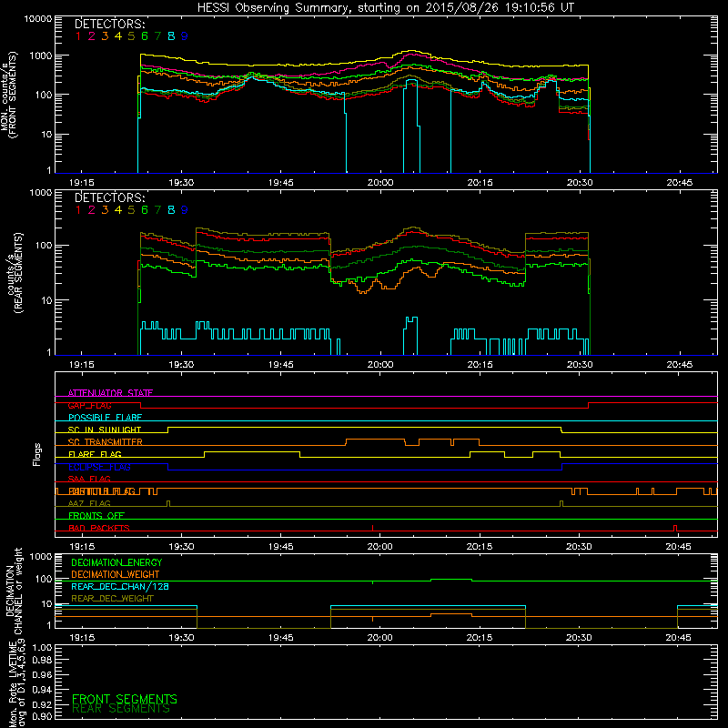Image resolution: width=728 pixels, height=728 pixels.
Task: Click the red BAD_PACKETS pulse near 20:45
Action: click(675, 528)
